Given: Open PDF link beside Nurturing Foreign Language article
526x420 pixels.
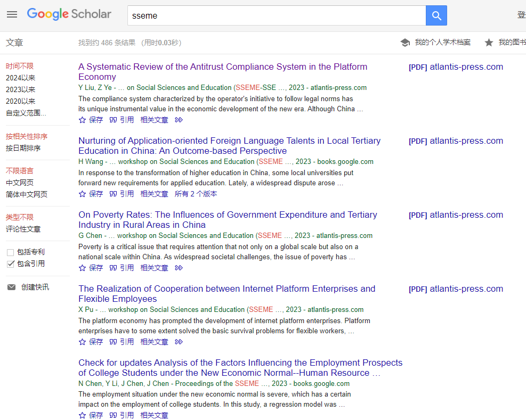Looking at the screenshot, I should (456, 141).
